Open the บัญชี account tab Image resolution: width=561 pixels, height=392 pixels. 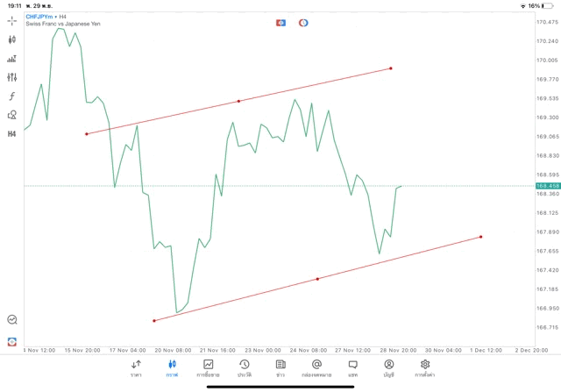click(388, 367)
